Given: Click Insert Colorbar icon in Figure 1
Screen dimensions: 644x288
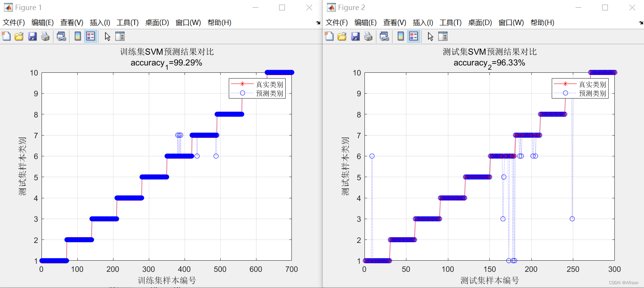Looking at the screenshot, I should [78, 37].
